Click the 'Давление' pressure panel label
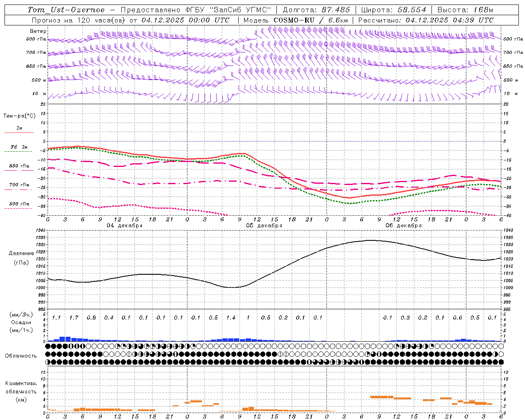 pos(21,253)
